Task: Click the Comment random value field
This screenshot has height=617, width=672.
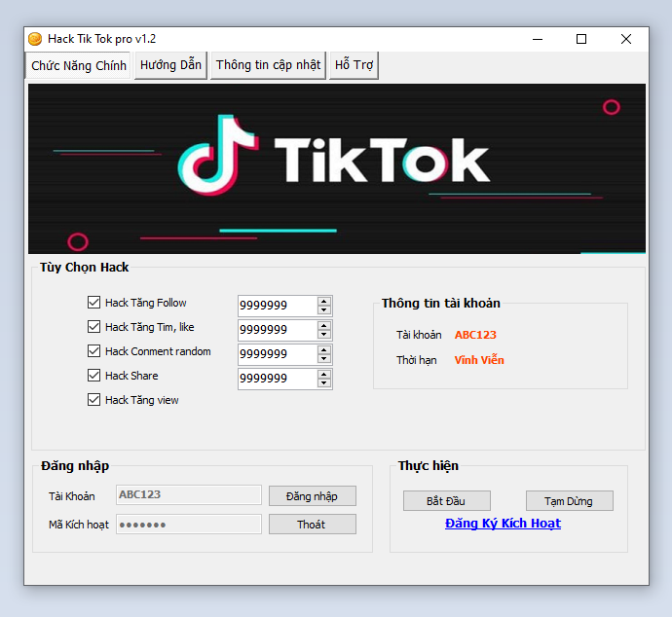Action: tap(277, 354)
